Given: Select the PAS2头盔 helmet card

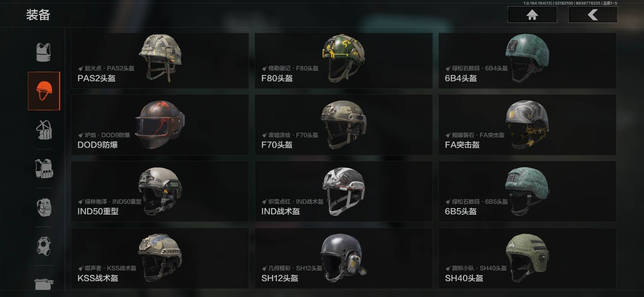Looking at the screenshot, I should click(x=160, y=61).
